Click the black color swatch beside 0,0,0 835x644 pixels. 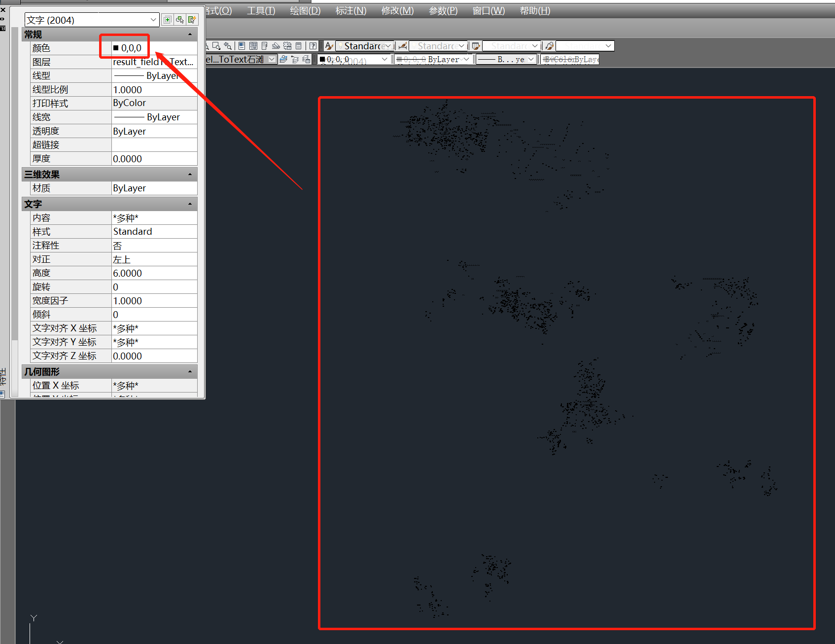point(116,47)
